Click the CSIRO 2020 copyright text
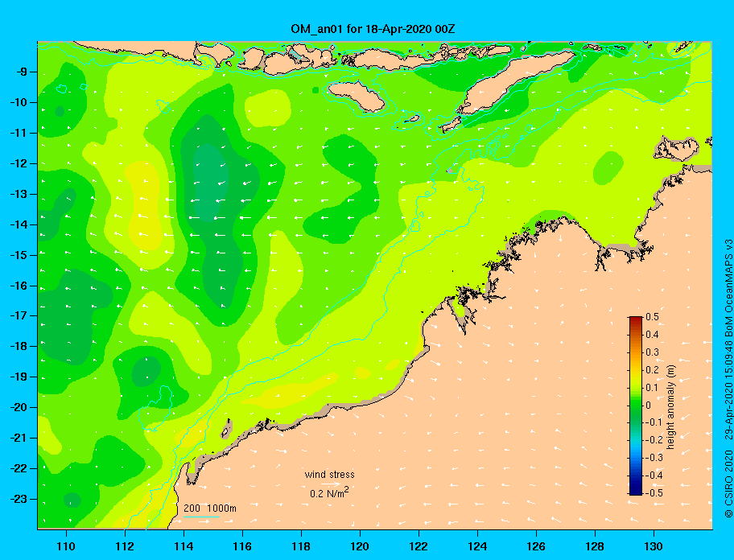 click(x=728, y=484)
